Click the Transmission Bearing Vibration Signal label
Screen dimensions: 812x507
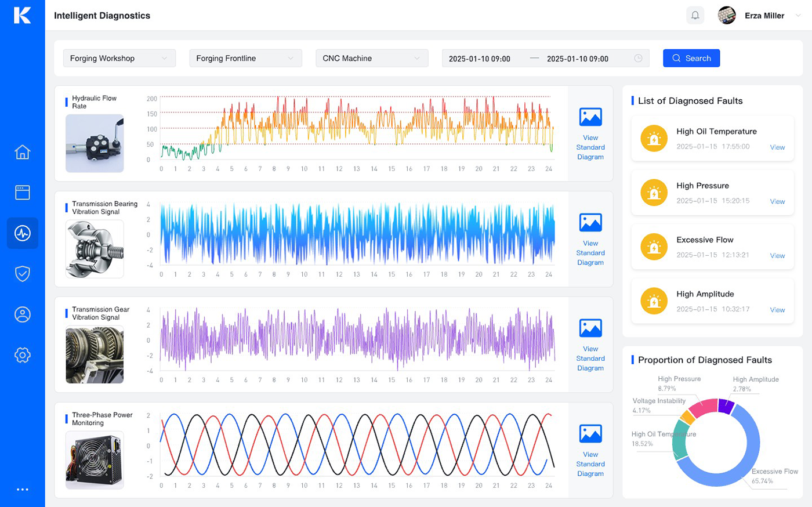pos(104,208)
